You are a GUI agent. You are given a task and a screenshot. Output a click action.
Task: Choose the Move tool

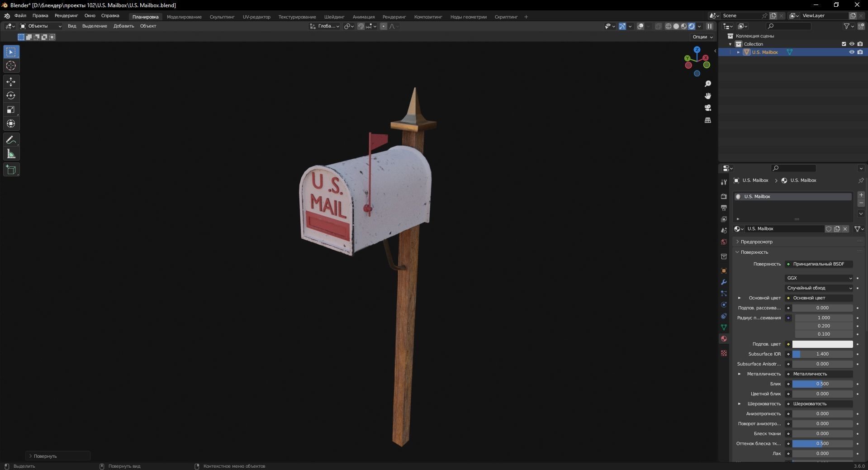(11, 82)
